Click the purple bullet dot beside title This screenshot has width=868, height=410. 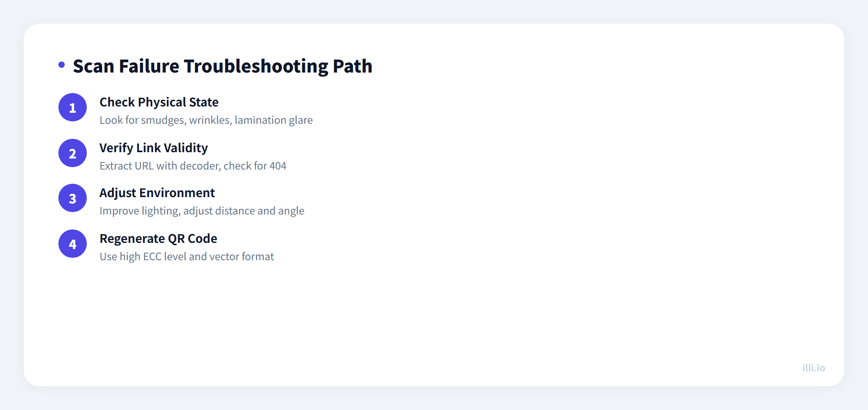[62, 65]
